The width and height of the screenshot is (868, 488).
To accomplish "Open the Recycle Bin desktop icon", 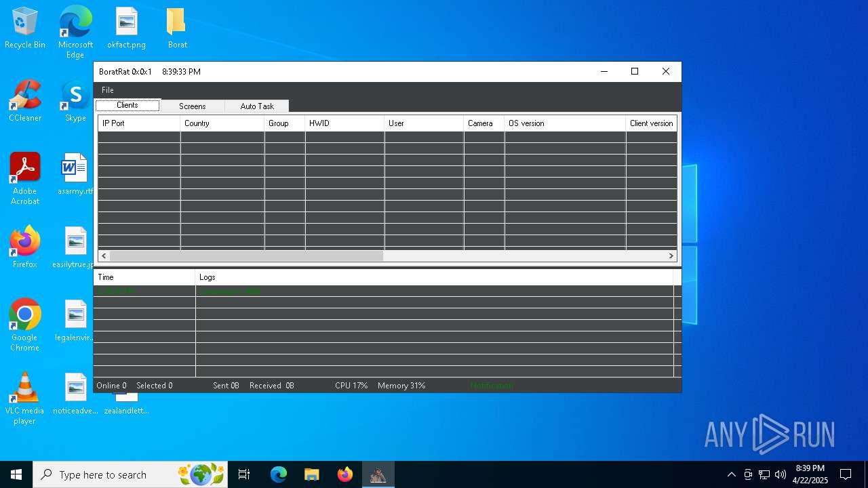I will [x=25, y=28].
